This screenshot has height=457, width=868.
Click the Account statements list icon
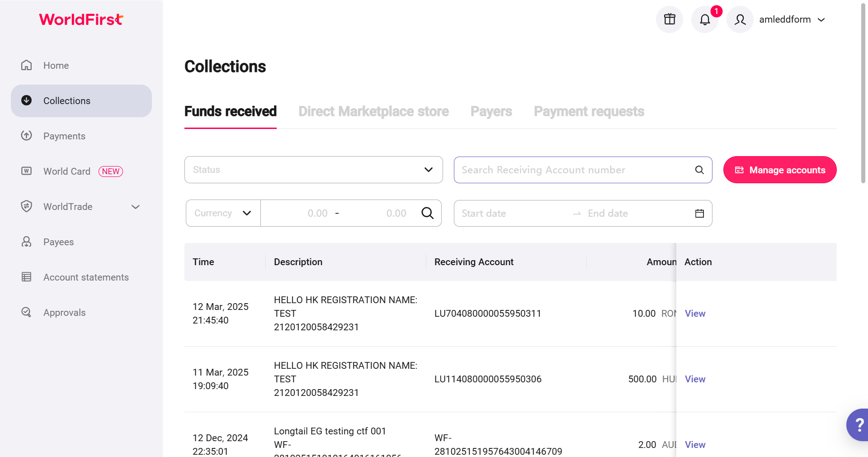point(27,277)
